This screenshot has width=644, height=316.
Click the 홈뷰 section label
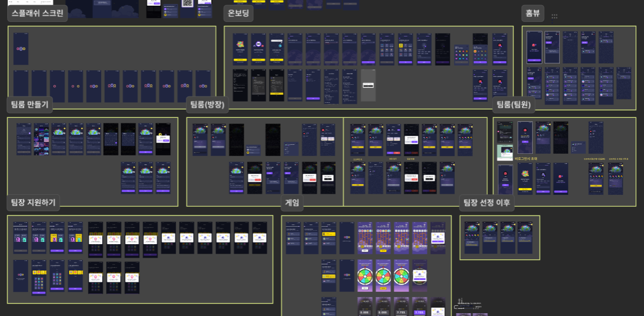(x=533, y=13)
